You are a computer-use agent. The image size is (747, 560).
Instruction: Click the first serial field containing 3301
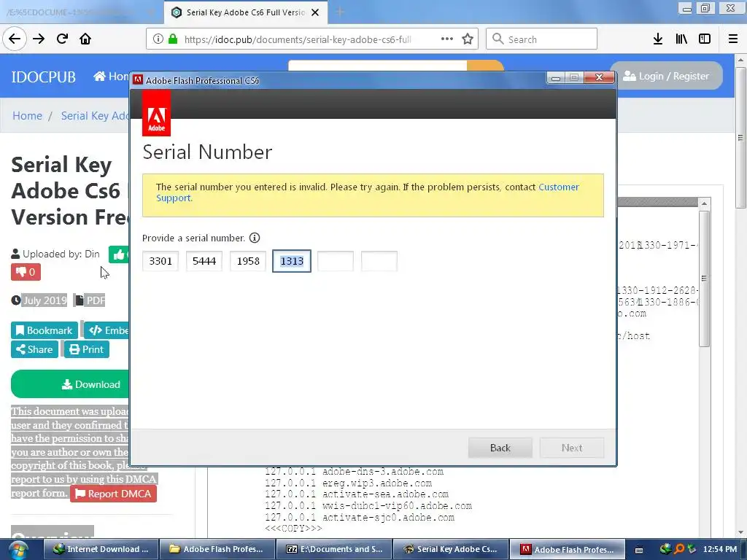pos(160,261)
